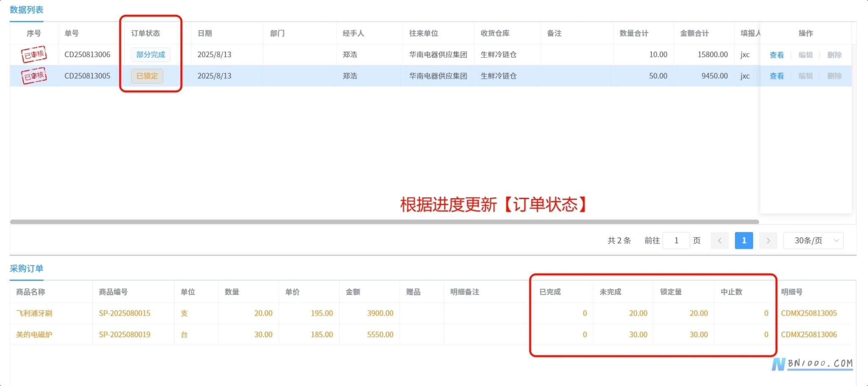Click the 已审核 stamp on row CD250813006
Image resolution: width=868 pixels, height=386 pixels.
pos(34,54)
